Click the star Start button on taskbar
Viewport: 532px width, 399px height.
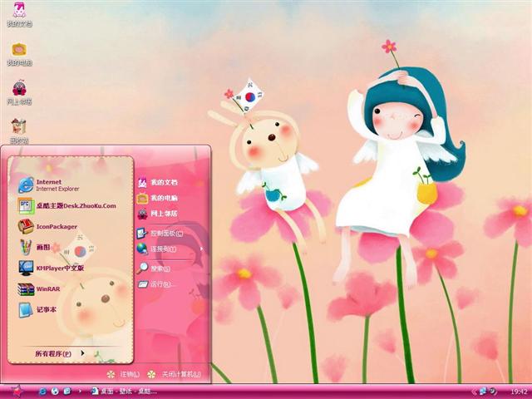(15, 391)
